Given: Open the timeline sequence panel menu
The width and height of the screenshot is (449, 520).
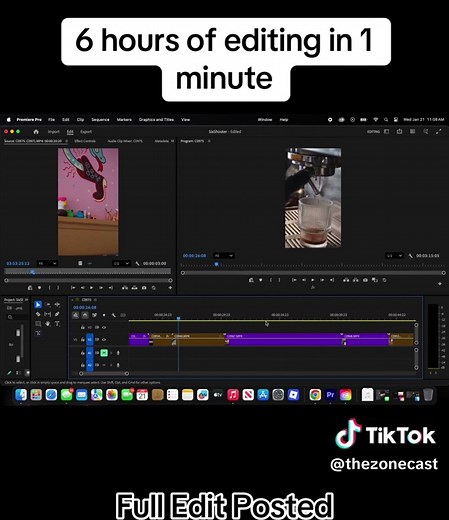Looking at the screenshot, I should [x=95, y=300].
